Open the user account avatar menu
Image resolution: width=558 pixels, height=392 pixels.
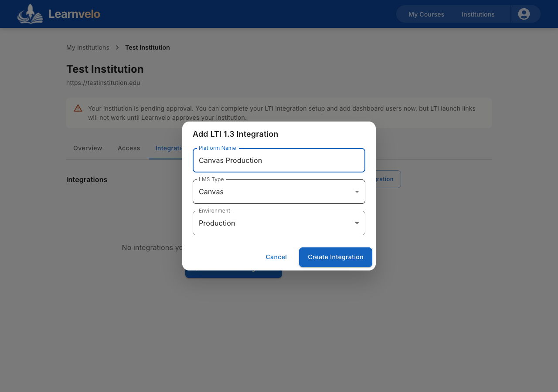[x=524, y=14]
